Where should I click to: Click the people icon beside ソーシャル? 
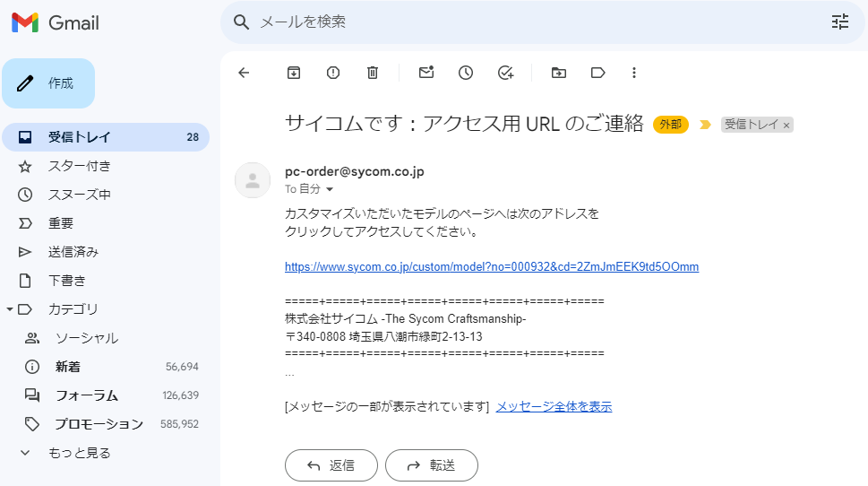point(32,338)
